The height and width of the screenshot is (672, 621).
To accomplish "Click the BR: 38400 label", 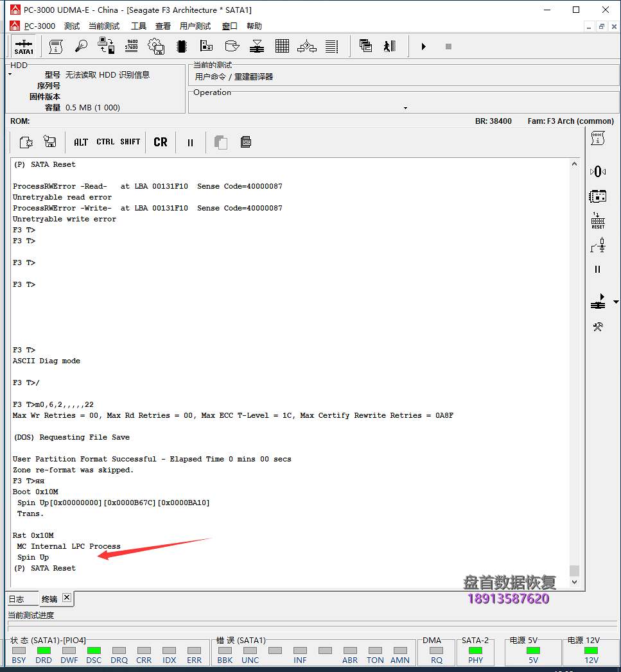I will pyautogui.click(x=493, y=121).
